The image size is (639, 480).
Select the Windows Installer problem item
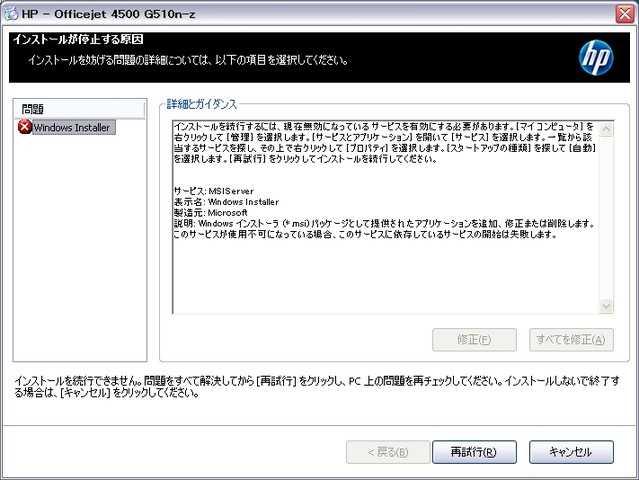tap(72, 128)
